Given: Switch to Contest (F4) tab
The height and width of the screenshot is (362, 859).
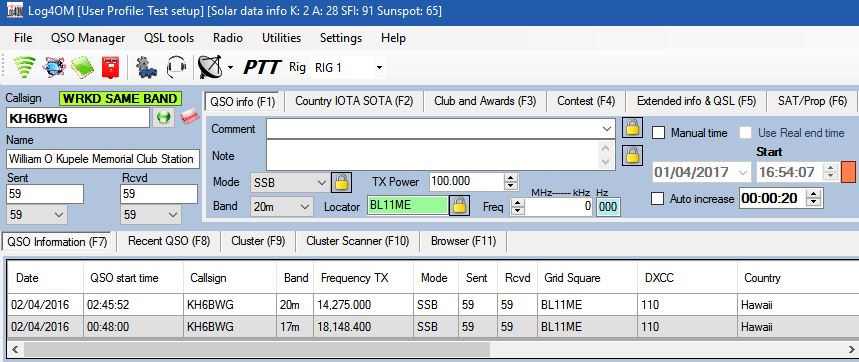Looking at the screenshot, I should [x=586, y=101].
